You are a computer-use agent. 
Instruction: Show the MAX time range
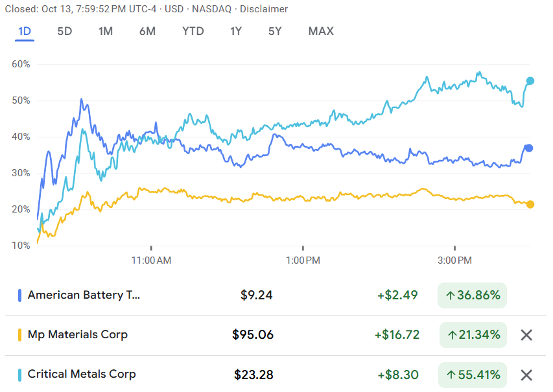321,31
